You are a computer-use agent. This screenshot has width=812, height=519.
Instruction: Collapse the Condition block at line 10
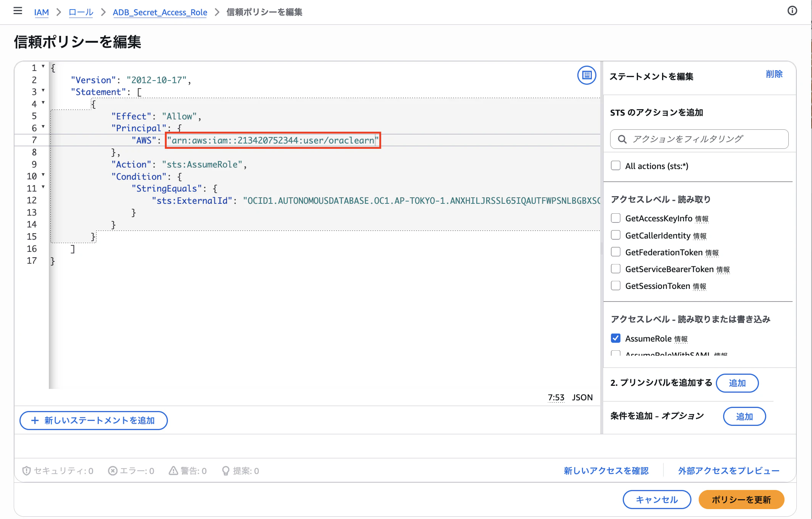pos(43,175)
